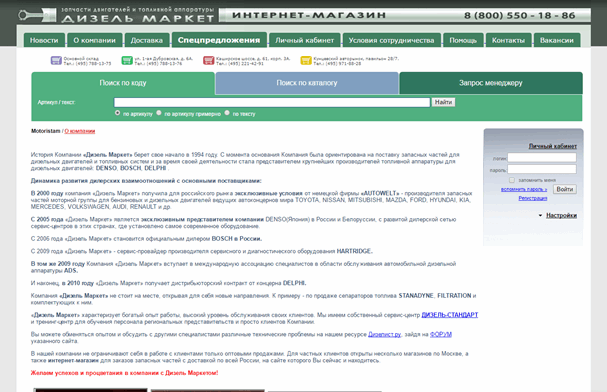Click the пароль input field
607x392 pixels.
[x=542, y=169]
